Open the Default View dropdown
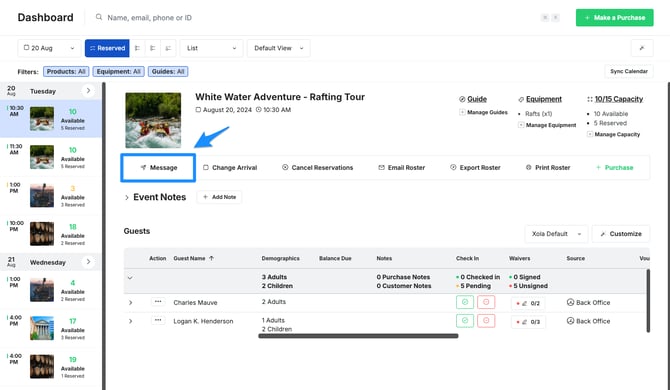The image size is (670, 390). 279,48
